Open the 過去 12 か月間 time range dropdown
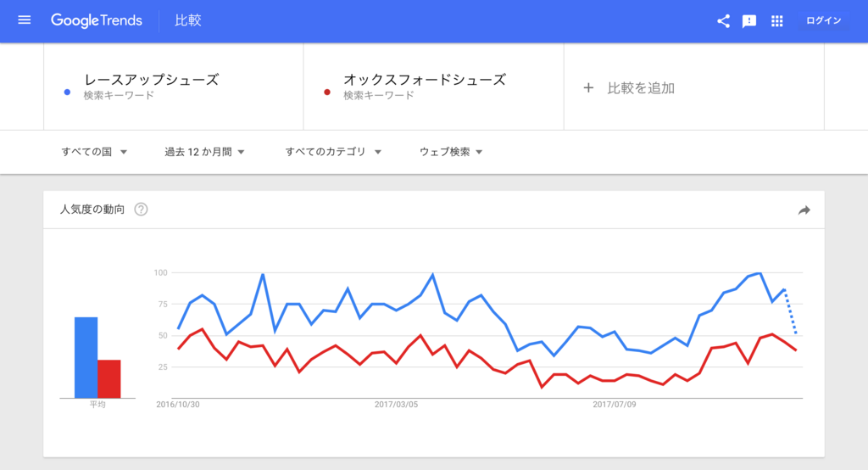 tap(204, 152)
